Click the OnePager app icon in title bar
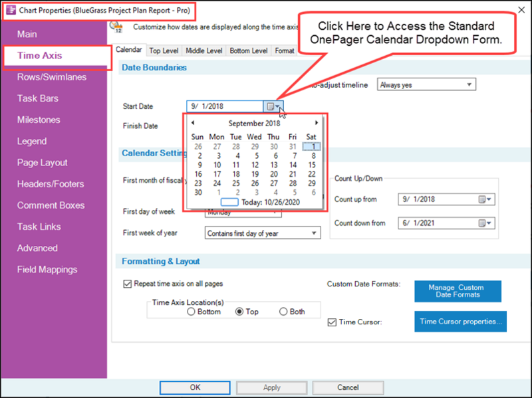Viewport: 532px width, 398px height. (x=11, y=10)
